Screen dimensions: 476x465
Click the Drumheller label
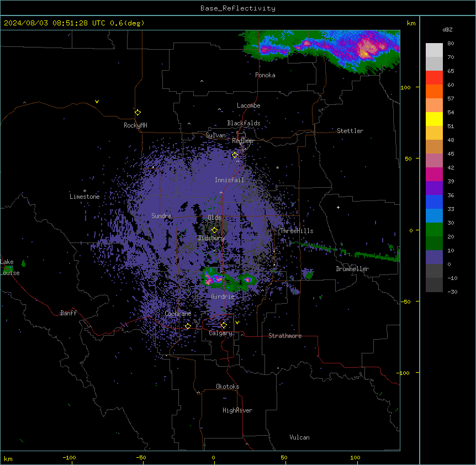[352, 269]
